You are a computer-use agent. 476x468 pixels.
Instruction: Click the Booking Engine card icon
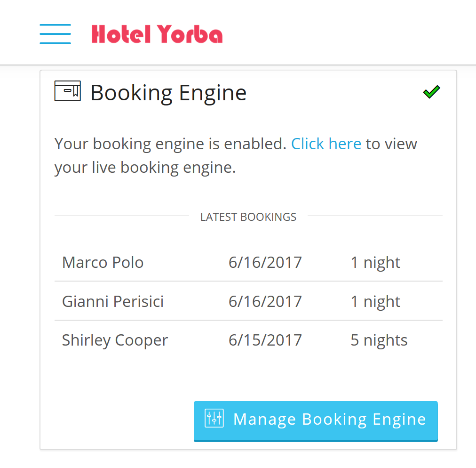[x=67, y=91]
